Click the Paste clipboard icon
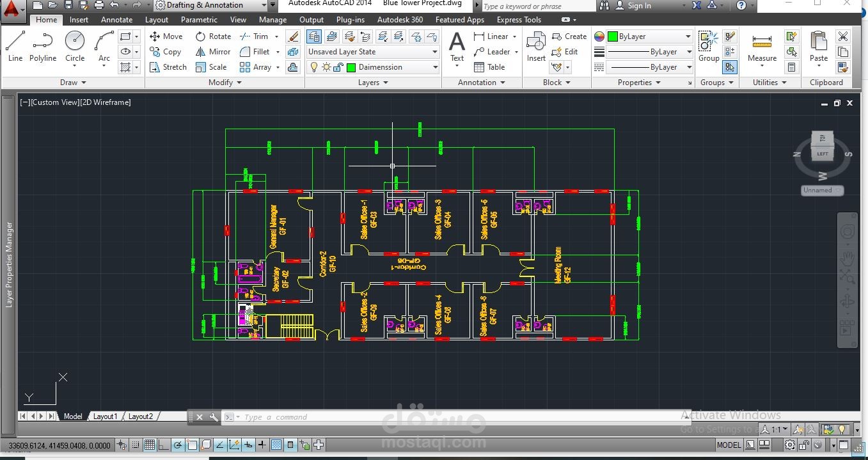The height and width of the screenshot is (460, 868). click(x=819, y=47)
